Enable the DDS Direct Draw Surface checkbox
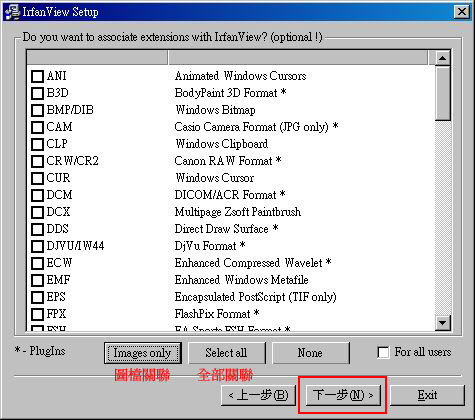475x420 pixels. coord(37,229)
